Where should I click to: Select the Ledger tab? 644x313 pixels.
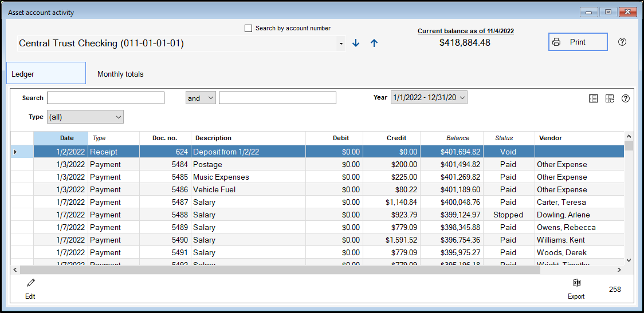pos(46,74)
